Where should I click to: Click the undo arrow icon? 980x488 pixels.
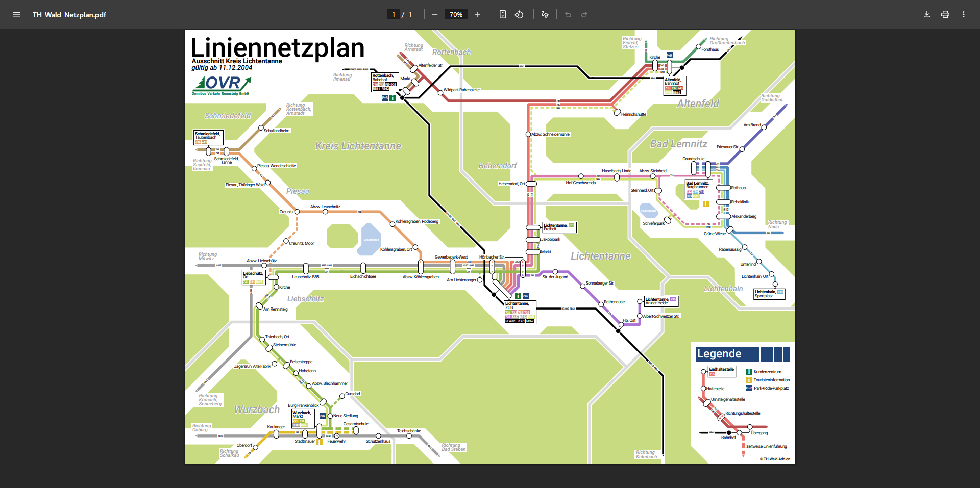(x=568, y=14)
